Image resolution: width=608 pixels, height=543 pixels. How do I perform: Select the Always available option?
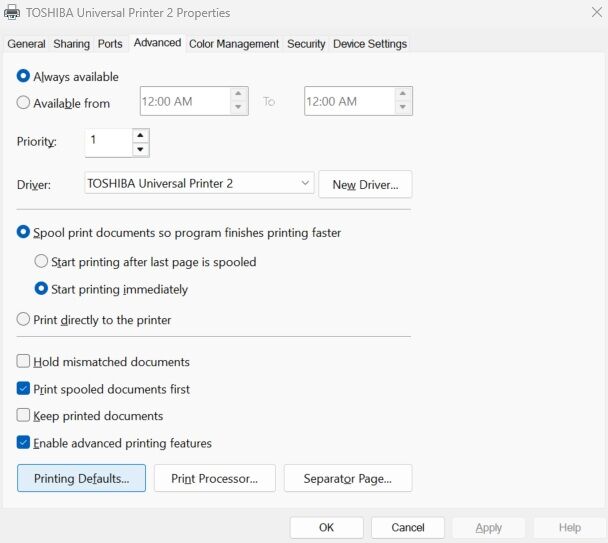24,77
